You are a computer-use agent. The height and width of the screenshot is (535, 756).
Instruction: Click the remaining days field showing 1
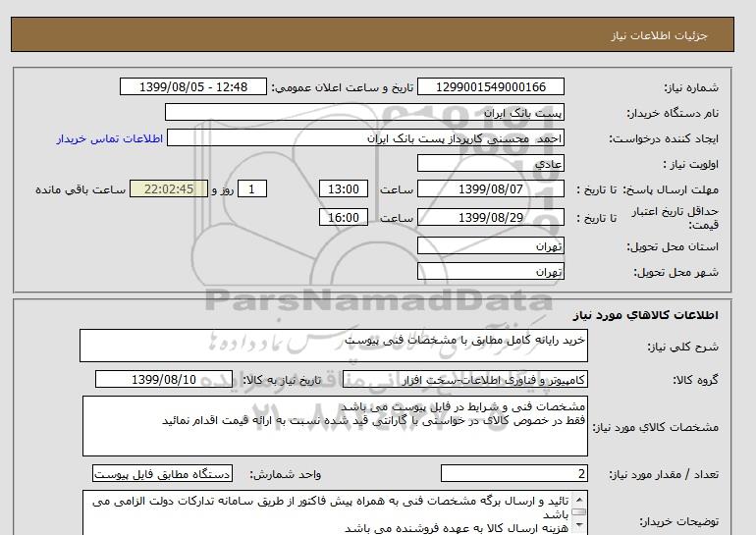251,188
